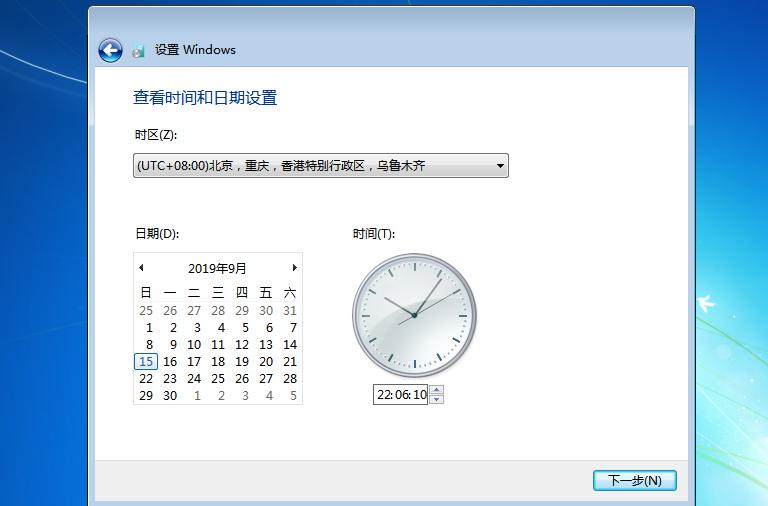Screen dimensions: 768x506
Task: Click the minutes field showing 06
Action: 401,395
